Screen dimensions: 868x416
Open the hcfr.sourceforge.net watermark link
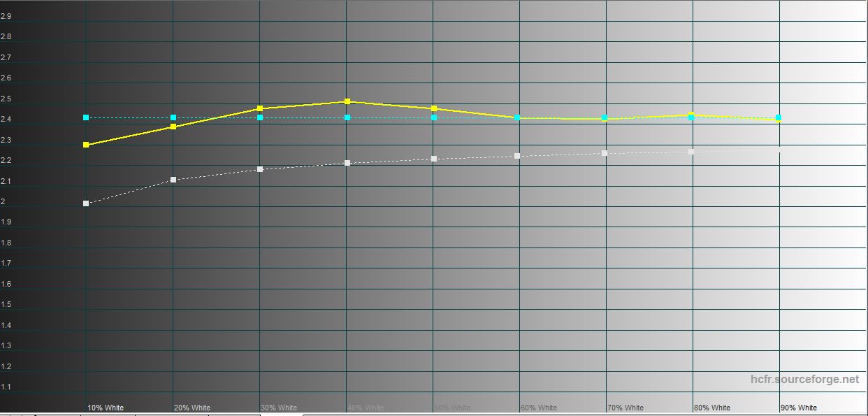(804, 379)
